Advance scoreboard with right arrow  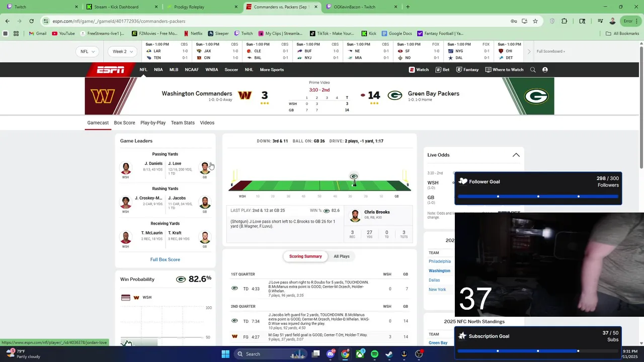(529, 51)
